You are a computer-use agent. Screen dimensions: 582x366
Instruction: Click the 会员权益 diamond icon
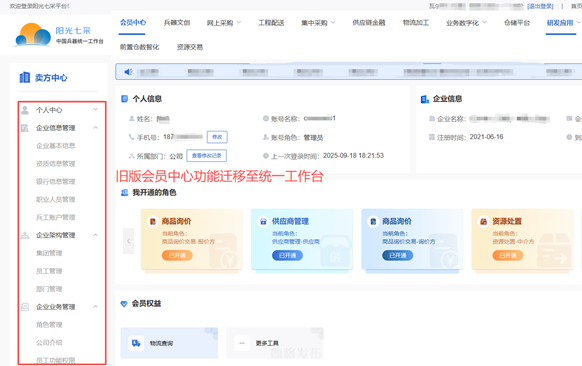tap(124, 304)
